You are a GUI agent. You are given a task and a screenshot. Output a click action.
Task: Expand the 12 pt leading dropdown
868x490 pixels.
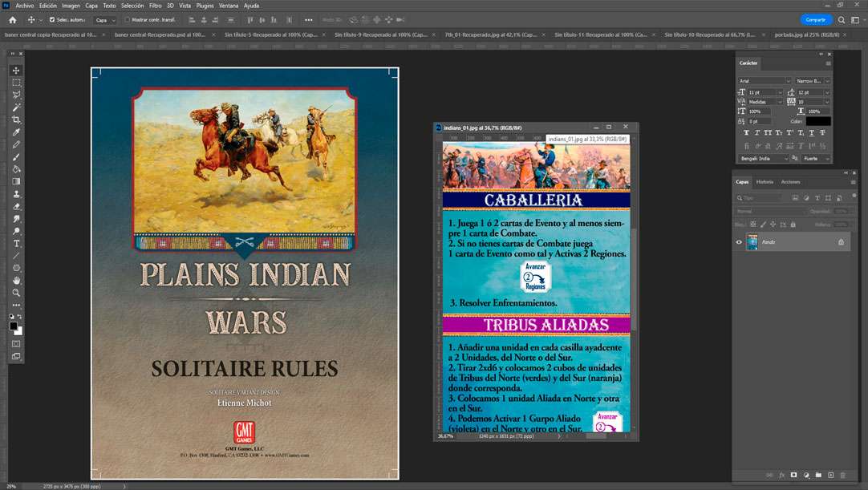pyautogui.click(x=827, y=92)
